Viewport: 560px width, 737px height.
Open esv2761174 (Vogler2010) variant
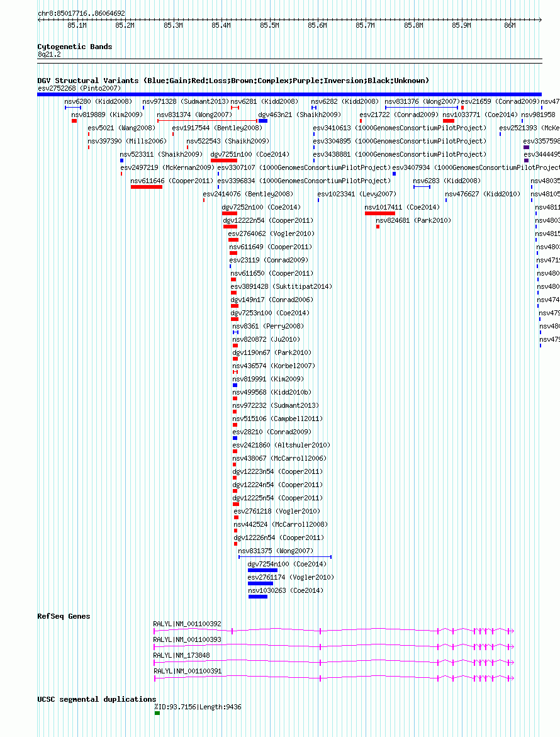click(x=291, y=578)
